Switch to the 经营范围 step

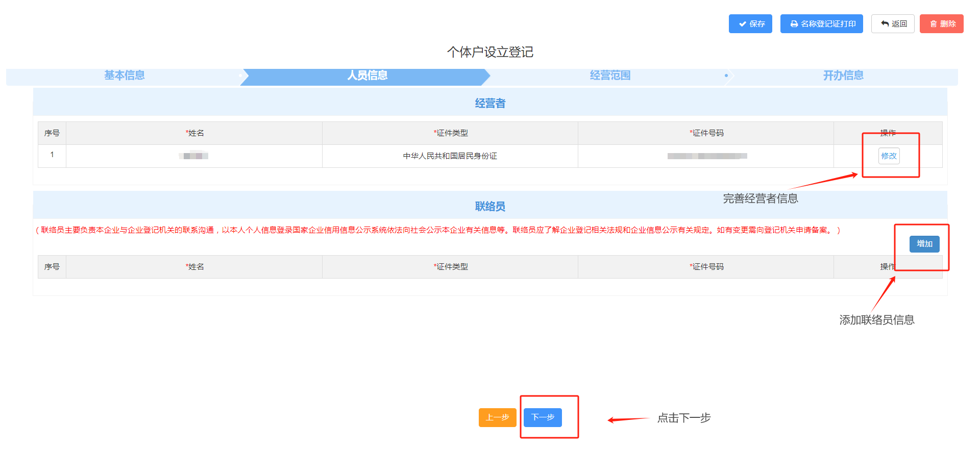point(610,76)
